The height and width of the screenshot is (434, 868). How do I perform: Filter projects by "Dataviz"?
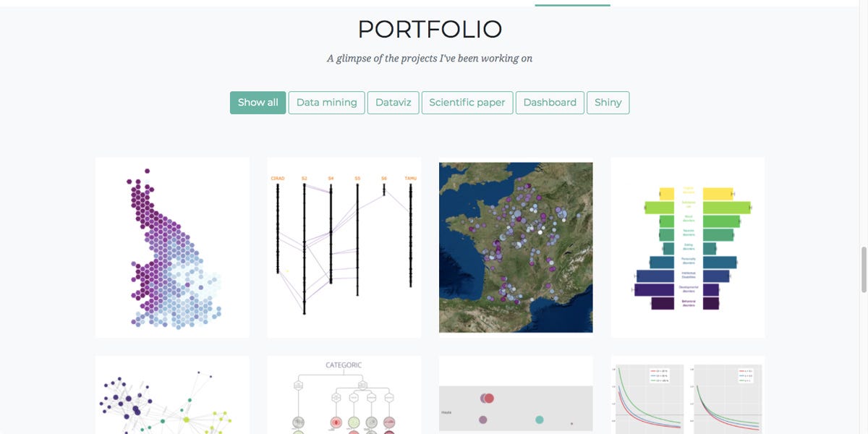pyautogui.click(x=393, y=102)
